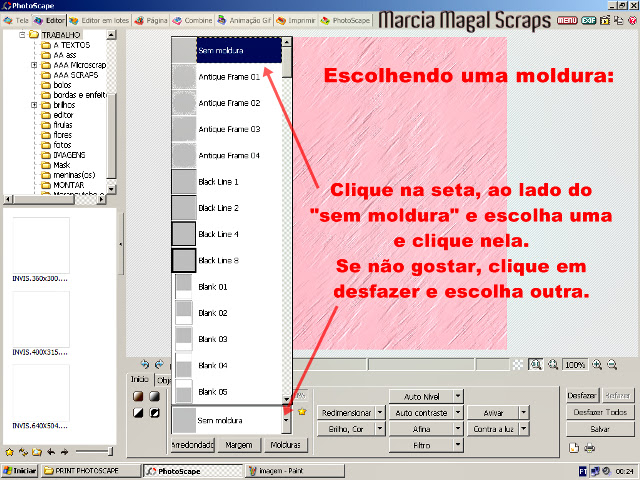Open Filtro dropdown arrow
The width and height of the screenshot is (640, 480).
coord(458,445)
